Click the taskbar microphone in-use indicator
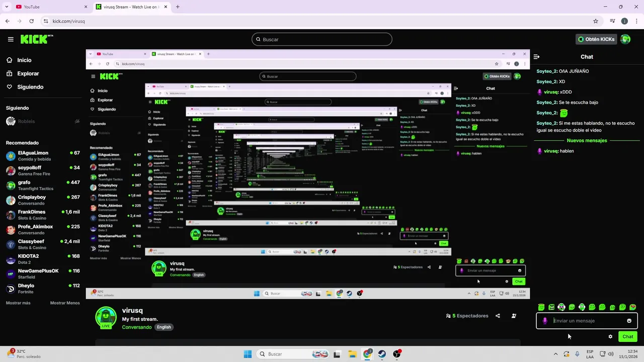This screenshot has height=362, width=644. click(x=577, y=354)
